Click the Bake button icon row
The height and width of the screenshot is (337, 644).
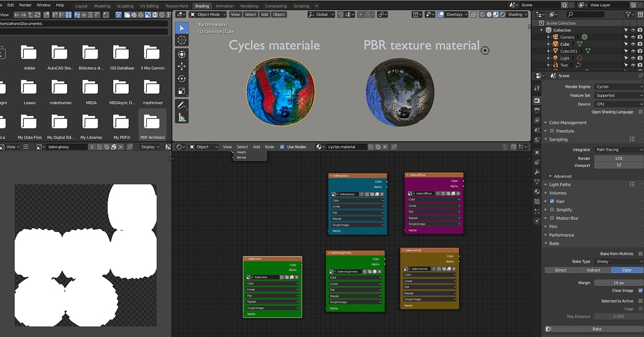[x=594, y=329]
